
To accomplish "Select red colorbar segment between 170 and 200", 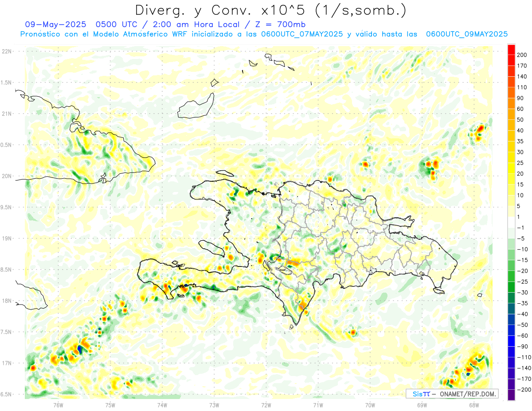I will [x=511, y=60].
